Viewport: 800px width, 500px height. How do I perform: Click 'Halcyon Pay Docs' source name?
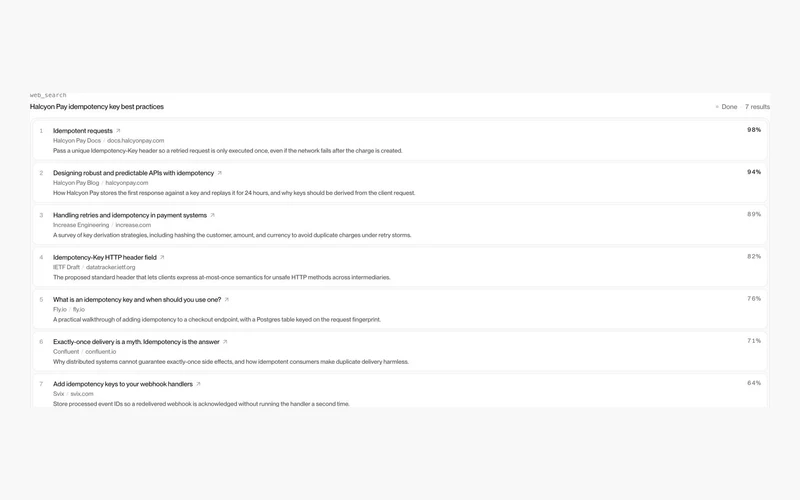[x=77, y=141]
